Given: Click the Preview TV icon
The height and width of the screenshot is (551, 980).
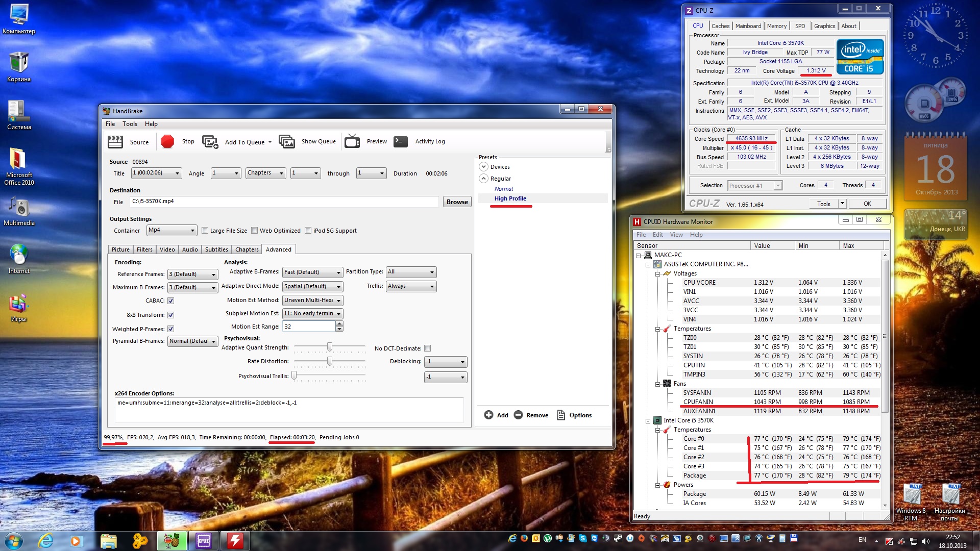Looking at the screenshot, I should 352,141.
